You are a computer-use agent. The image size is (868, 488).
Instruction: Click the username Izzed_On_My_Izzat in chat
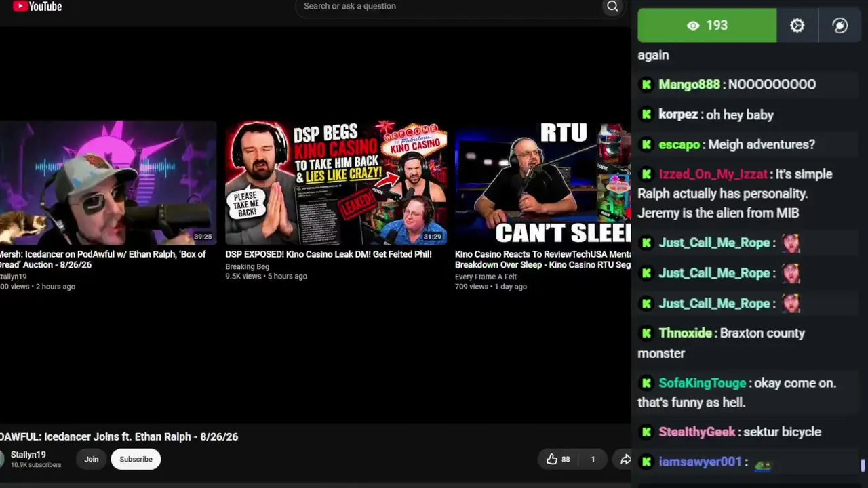713,174
